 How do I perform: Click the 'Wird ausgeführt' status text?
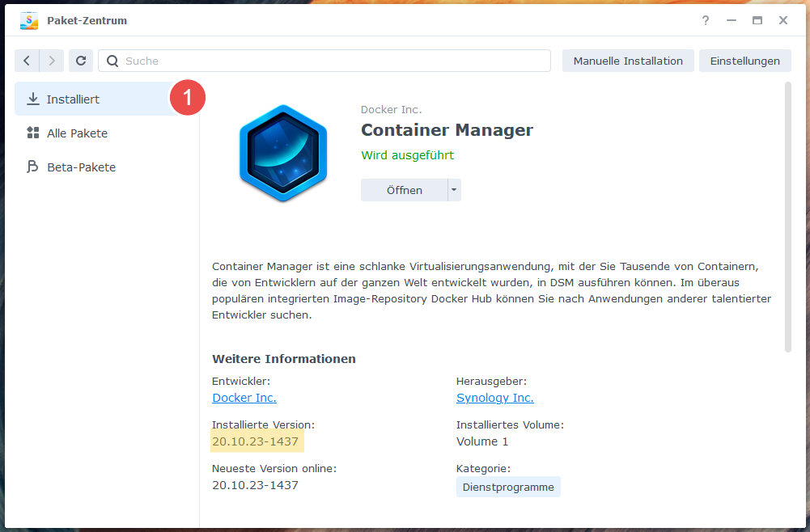coord(408,155)
